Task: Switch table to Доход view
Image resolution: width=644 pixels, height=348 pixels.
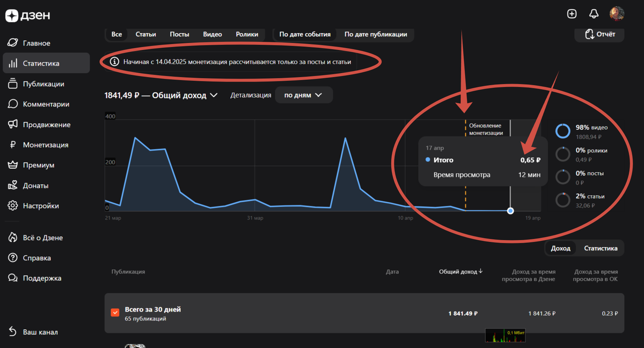Action: coord(561,248)
